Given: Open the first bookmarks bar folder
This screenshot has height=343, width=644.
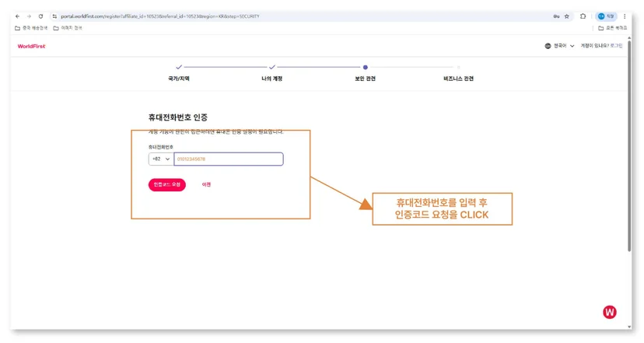Looking at the screenshot, I should 31,28.
